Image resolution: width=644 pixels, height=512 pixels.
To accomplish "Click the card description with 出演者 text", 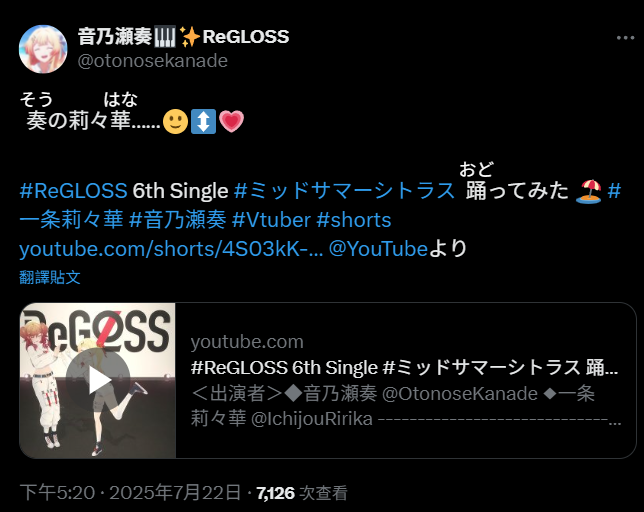I will [x=406, y=406].
